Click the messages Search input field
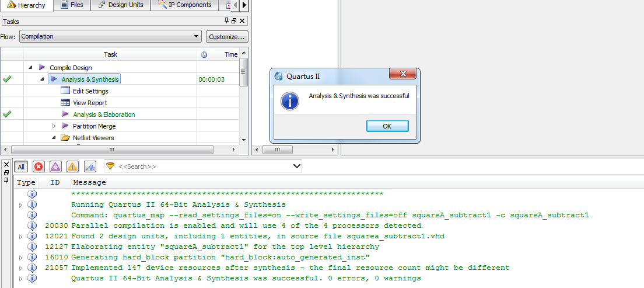Screen dimensions: 644x288 204,166
